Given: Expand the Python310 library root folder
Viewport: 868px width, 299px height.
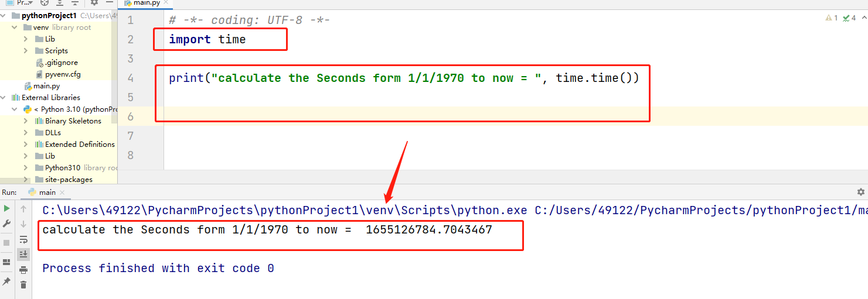Looking at the screenshot, I should 26,168.
